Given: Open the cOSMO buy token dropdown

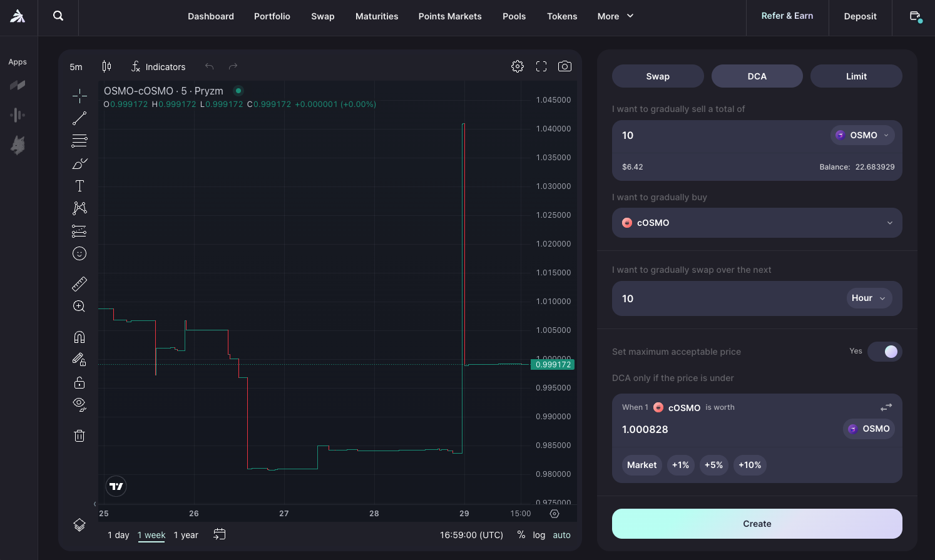Looking at the screenshot, I should 757,223.
